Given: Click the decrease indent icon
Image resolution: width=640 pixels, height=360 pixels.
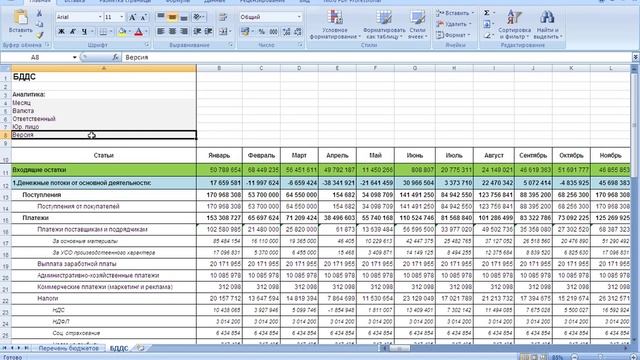Looking at the screenshot, I should tap(197, 31).
